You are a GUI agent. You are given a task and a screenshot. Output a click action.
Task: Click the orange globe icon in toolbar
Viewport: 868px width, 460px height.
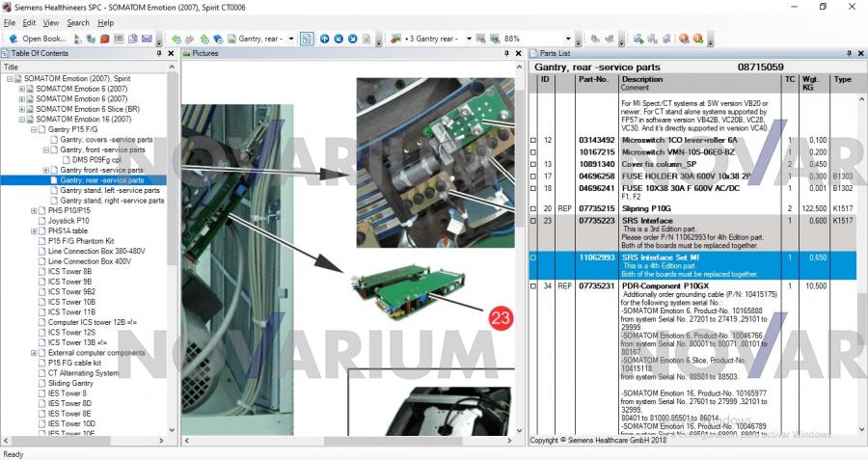coord(683,39)
